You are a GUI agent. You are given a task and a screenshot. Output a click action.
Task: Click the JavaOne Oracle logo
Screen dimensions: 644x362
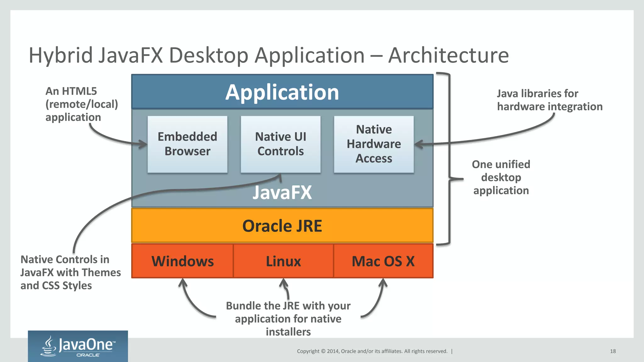click(x=78, y=346)
